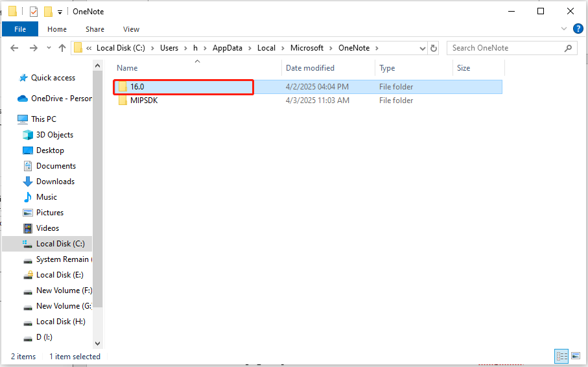Image resolution: width=588 pixels, height=367 pixels.
Task: Open the address bar history dropdown
Action: [423, 49]
